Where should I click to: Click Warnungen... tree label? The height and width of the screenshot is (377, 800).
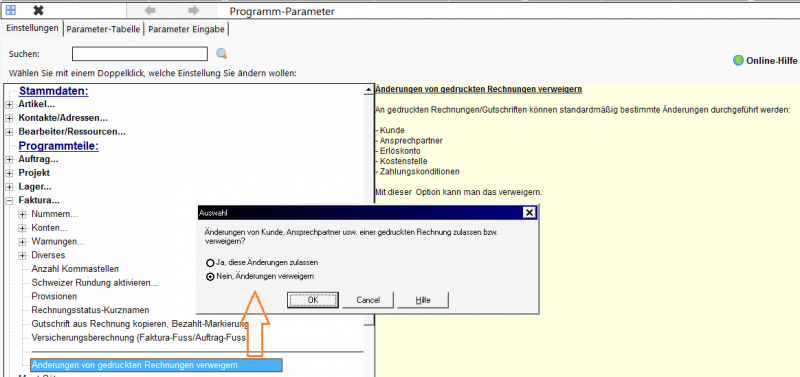[x=58, y=241]
